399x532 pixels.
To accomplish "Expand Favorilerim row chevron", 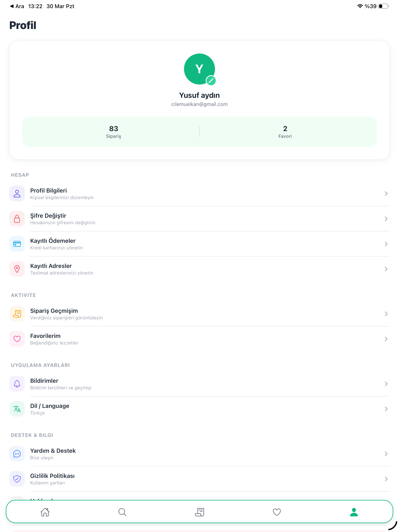I will click(386, 339).
